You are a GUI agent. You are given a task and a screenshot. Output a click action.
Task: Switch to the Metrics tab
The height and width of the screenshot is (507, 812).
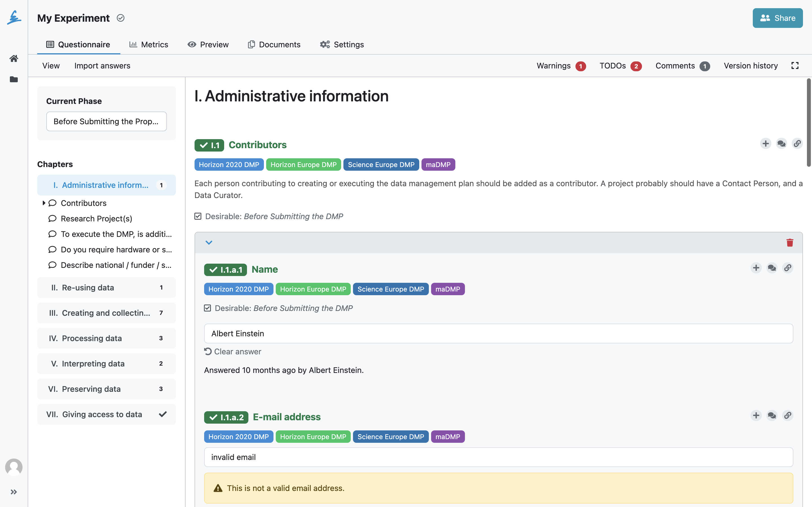(149, 45)
